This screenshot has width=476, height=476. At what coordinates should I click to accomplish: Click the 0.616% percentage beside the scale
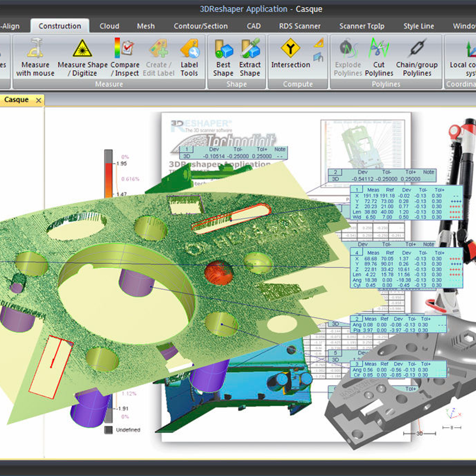[x=131, y=179]
